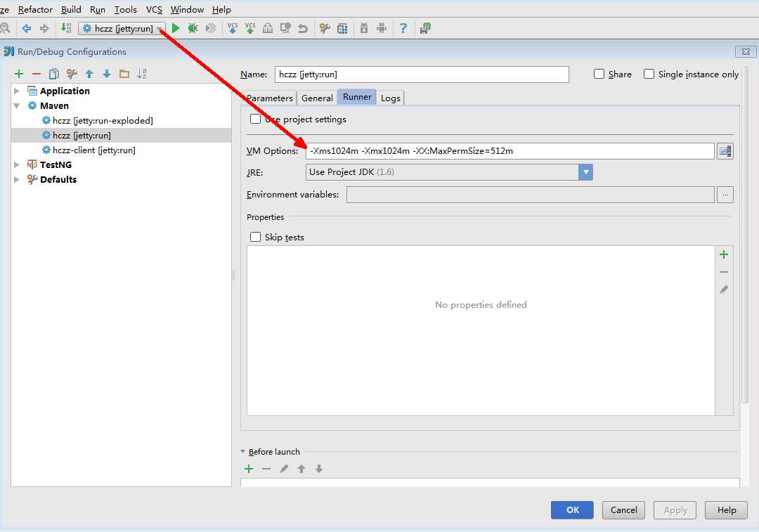
Task: Open the Help menu
Action: click(221, 10)
